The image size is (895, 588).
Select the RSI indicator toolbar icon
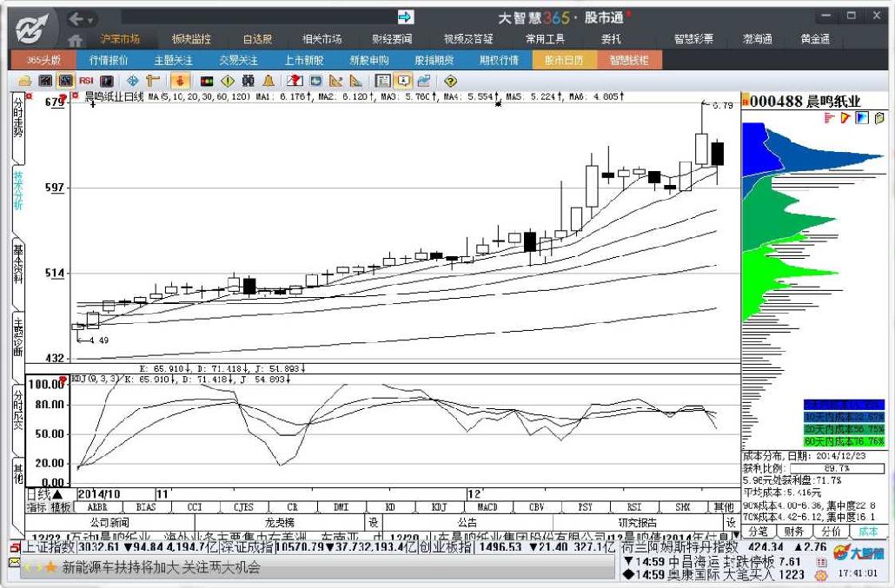pyautogui.click(x=86, y=81)
